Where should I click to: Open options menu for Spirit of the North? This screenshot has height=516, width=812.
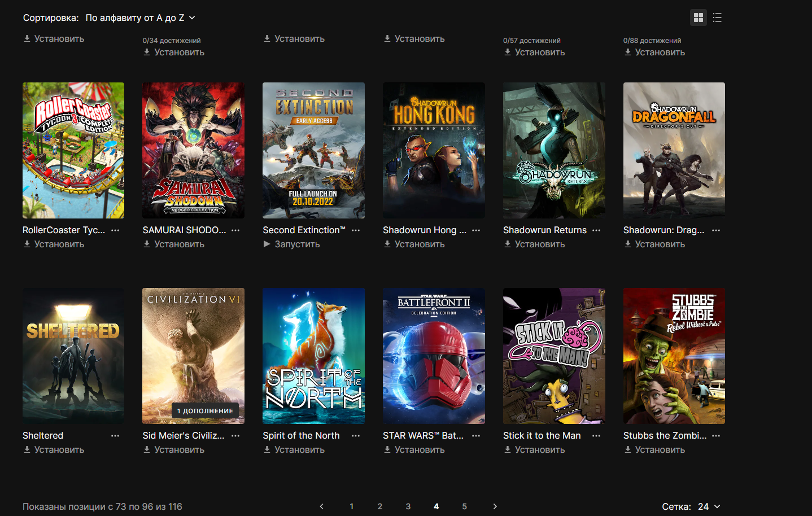coord(356,436)
